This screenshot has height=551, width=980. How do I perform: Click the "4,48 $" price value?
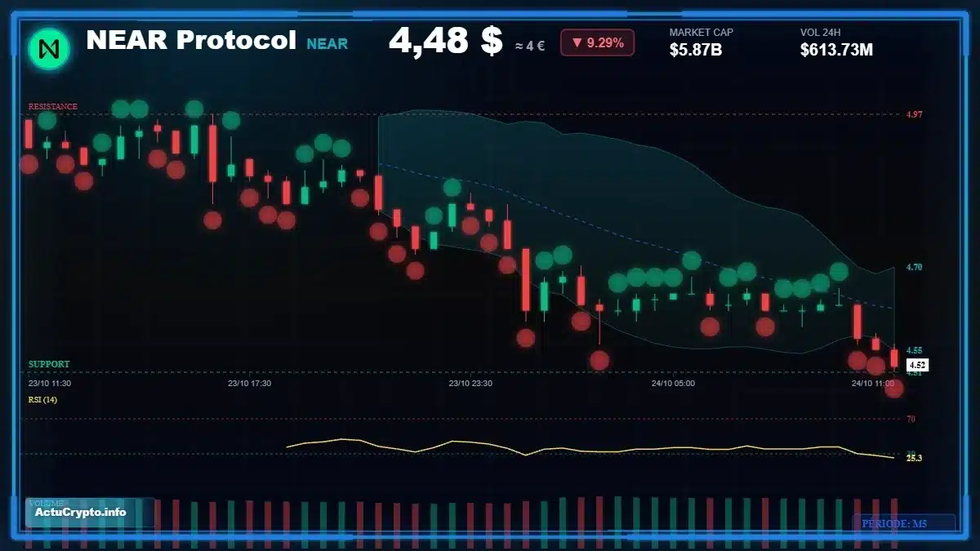(x=445, y=41)
